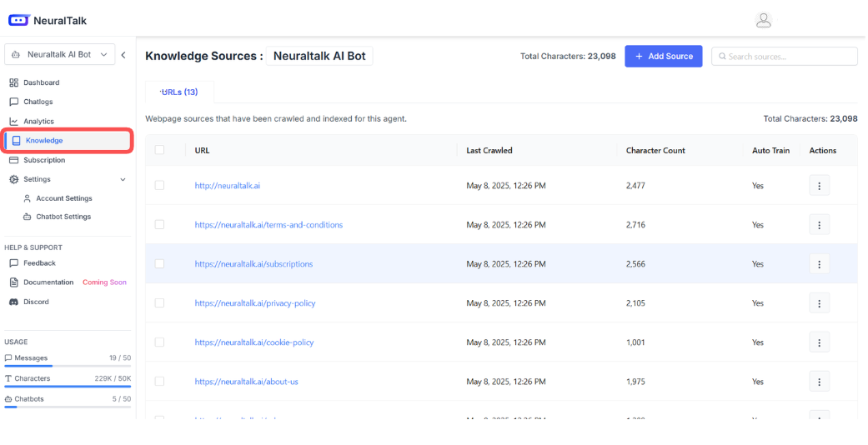868x445 pixels.
Task: Open actions menu for subscriptions row
Action: [820, 264]
